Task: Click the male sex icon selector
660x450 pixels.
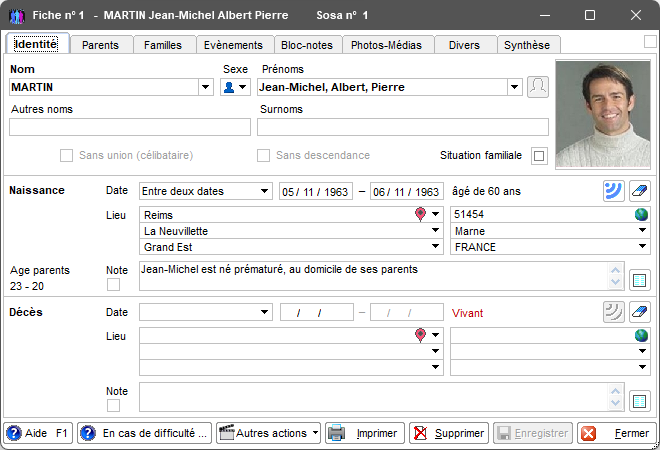Action: tap(235, 87)
